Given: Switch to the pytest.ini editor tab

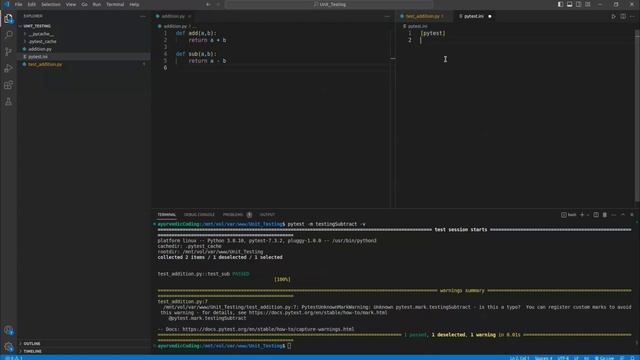Looking at the screenshot, I should pos(473,16).
